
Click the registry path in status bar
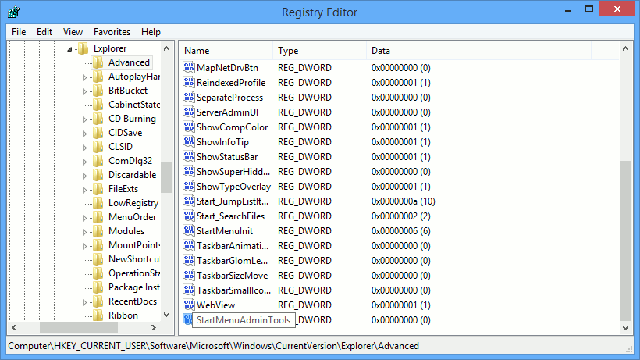(213, 346)
